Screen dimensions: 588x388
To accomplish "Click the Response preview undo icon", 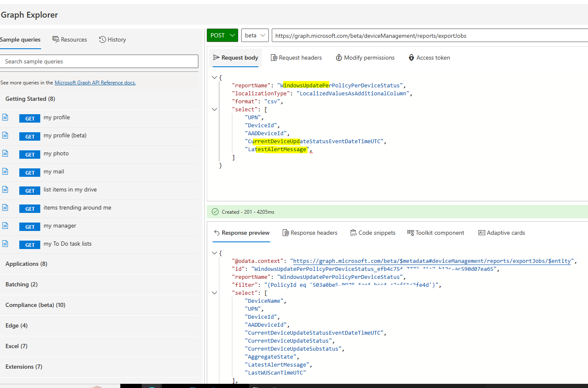I will click(217, 233).
